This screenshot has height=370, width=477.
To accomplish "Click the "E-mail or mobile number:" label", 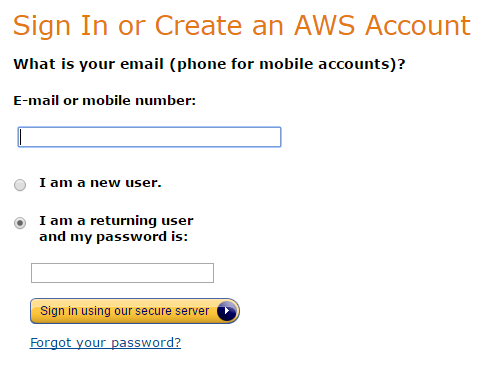I will (105, 101).
